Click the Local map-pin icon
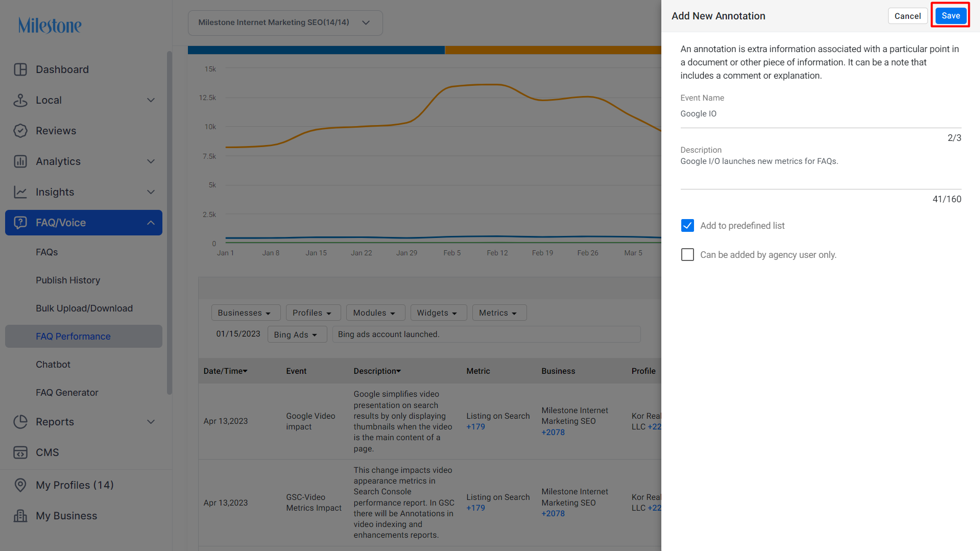 [x=20, y=100]
